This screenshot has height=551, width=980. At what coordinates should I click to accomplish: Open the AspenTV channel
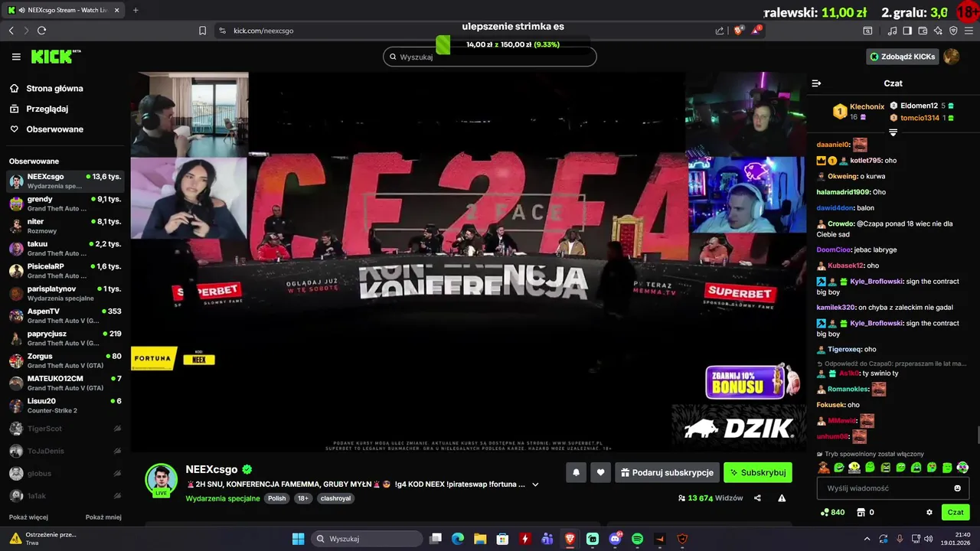pos(64,315)
